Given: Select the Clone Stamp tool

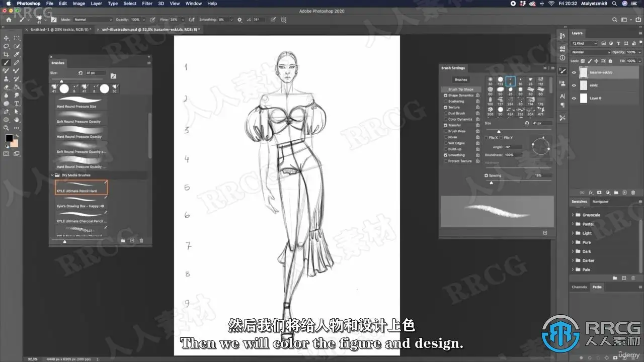Looking at the screenshot, I should coord(7,79).
